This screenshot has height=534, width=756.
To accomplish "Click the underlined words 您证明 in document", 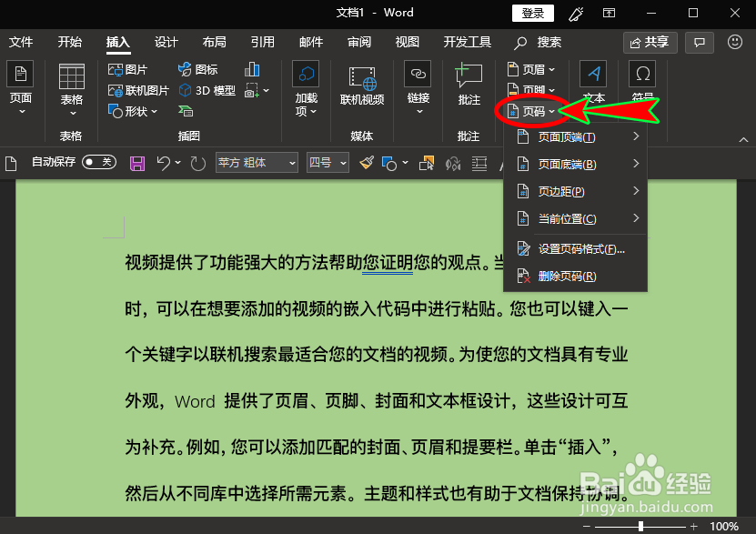I will click(388, 263).
